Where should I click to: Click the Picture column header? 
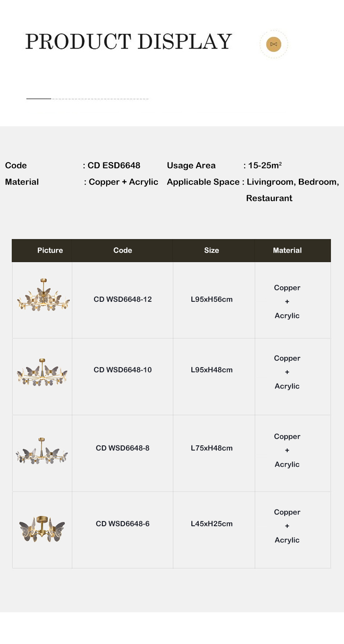pos(50,250)
